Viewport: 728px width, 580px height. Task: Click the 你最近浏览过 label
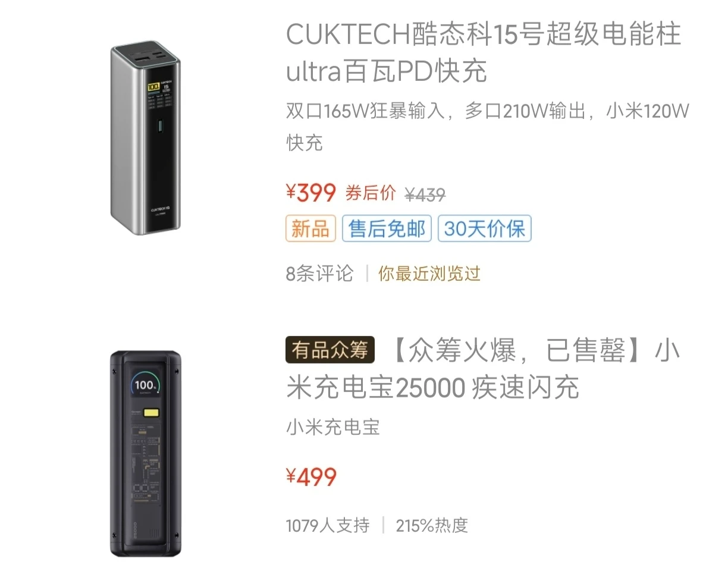click(x=429, y=274)
